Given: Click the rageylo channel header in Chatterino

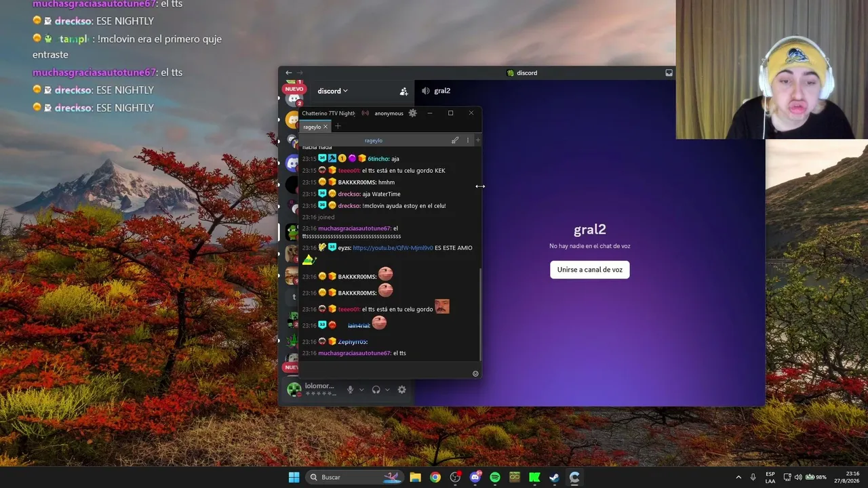Looking at the screenshot, I should [x=374, y=140].
